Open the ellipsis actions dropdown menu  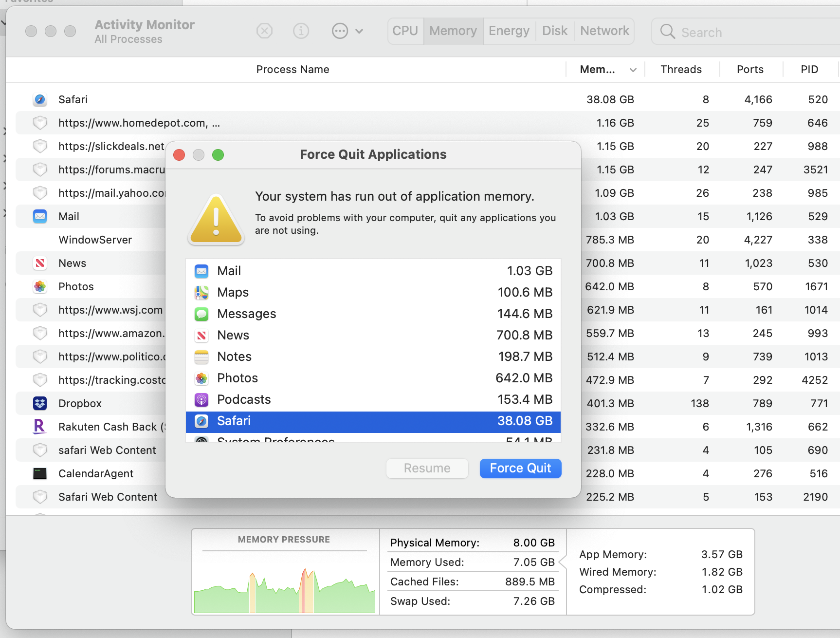click(x=347, y=31)
